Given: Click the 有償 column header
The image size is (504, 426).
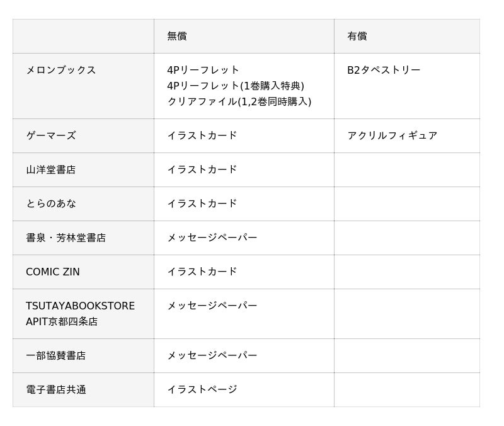Looking at the screenshot, I should [357, 37].
